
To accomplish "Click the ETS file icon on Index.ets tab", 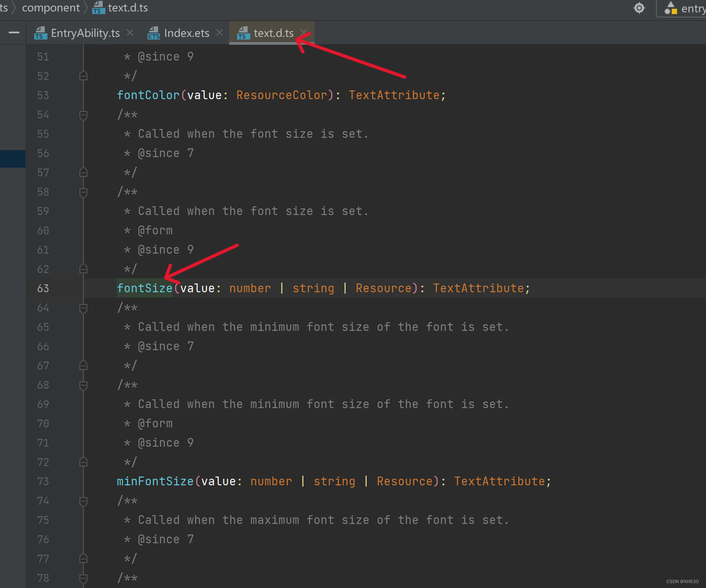I will point(154,33).
